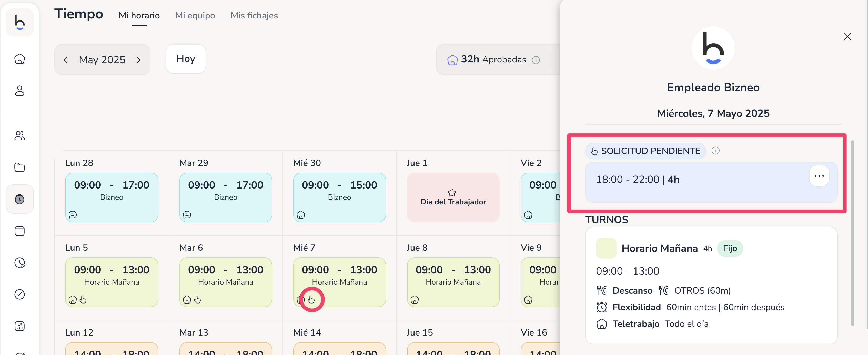The height and width of the screenshot is (355, 868).
Task: Open Mié 30 shift 09:00 - 15:00 card
Action: coord(339,197)
